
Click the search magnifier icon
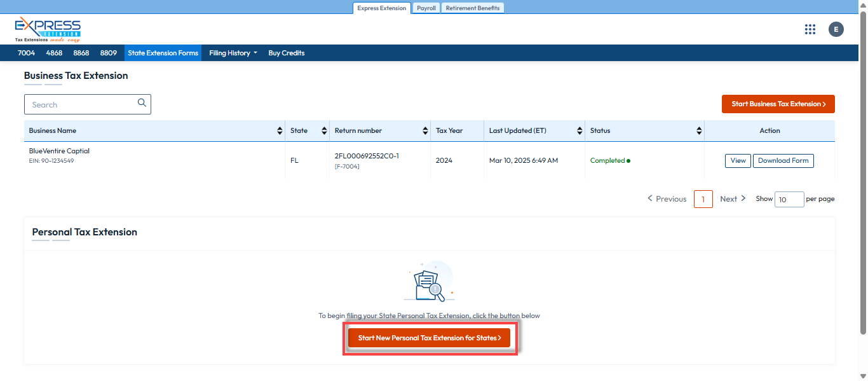coord(142,102)
